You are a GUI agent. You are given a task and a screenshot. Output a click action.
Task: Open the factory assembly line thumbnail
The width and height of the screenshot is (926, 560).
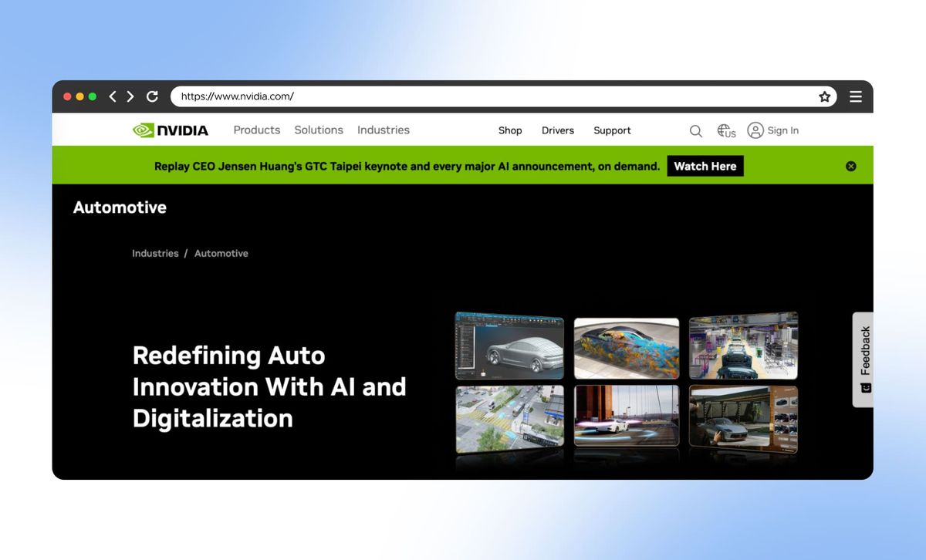743,346
